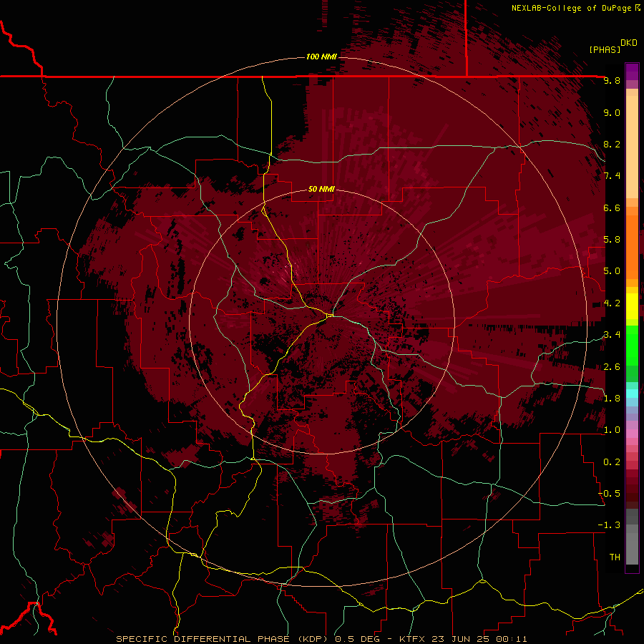Viewport: 644px width, 644px height.
Task: Click the NEXLAB-College of DuPage header text
Action: 571,8
